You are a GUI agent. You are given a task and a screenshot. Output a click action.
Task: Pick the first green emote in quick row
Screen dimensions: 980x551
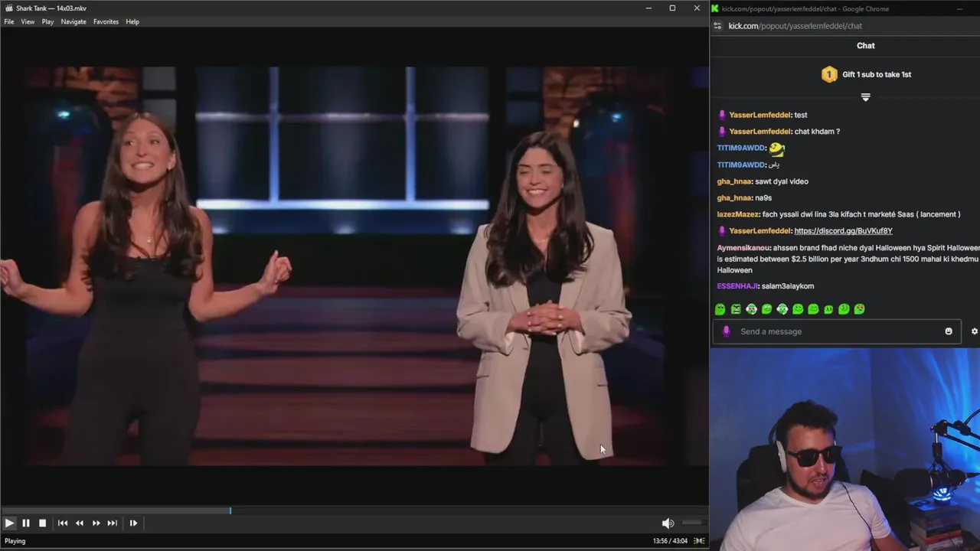(720, 309)
